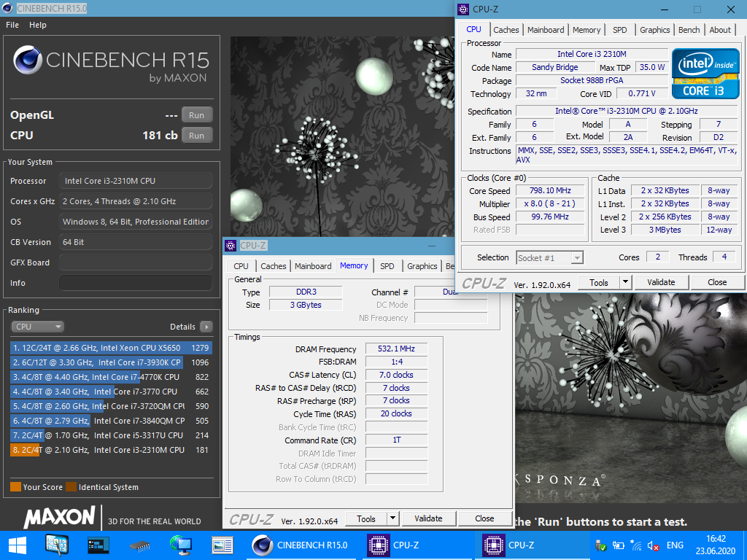Switch to Memory tab in front CPU-Z
The height and width of the screenshot is (560, 747).
click(x=587, y=29)
